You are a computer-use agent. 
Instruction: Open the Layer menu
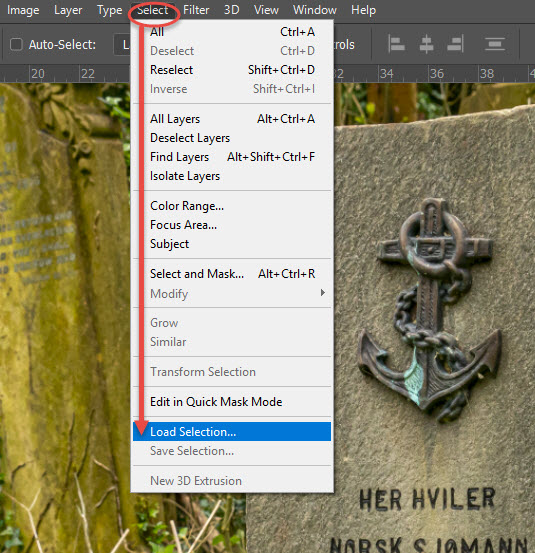click(68, 10)
